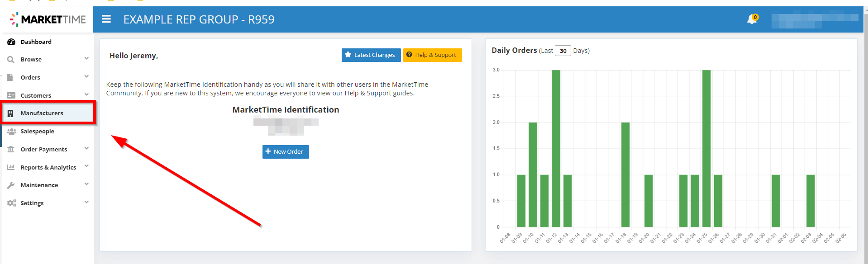Expand the Settings submenu arrow
Screen dimensions: 868x264
click(x=86, y=202)
